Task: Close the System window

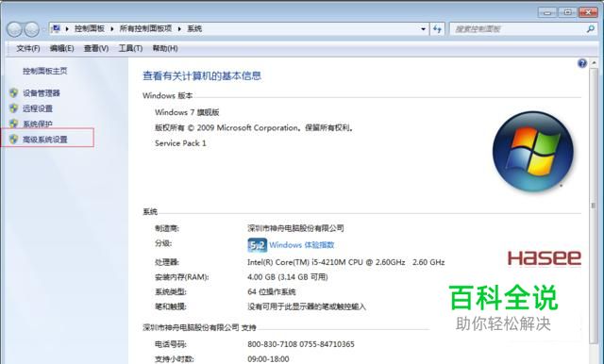Action: [x=588, y=12]
